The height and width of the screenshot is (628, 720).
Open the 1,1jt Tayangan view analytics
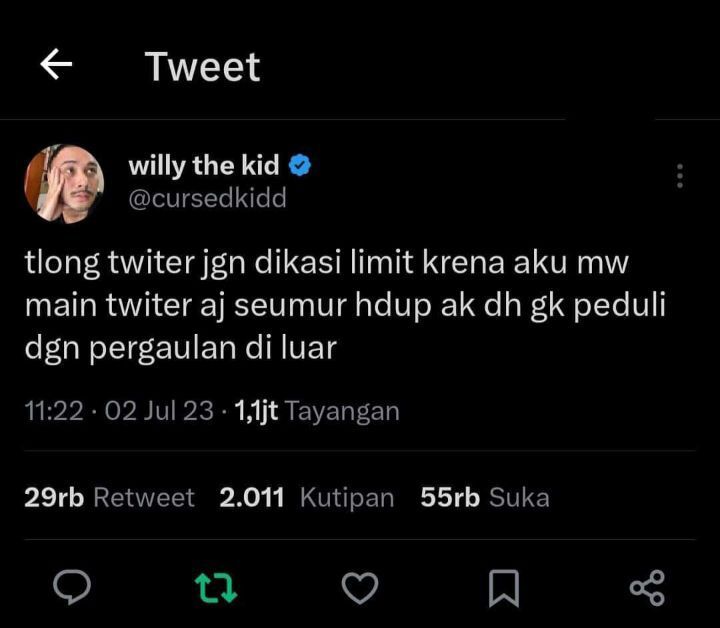(x=317, y=411)
